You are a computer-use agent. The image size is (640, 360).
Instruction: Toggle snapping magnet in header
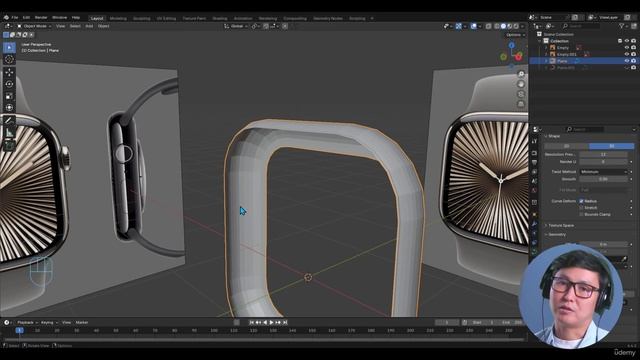pos(266,26)
